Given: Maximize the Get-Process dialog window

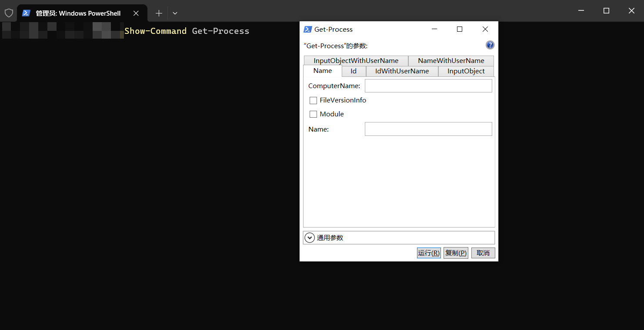Looking at the screenshot, I should tap(459, 29).
